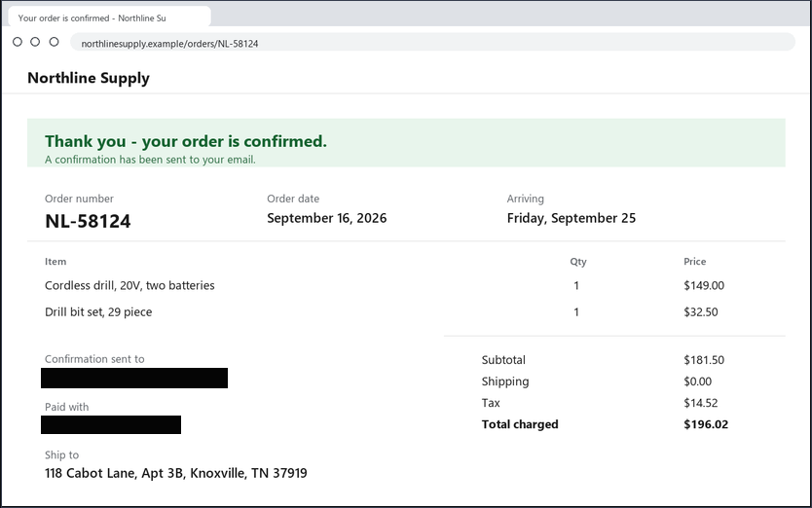Click the $32.50 price

point(701,311)
